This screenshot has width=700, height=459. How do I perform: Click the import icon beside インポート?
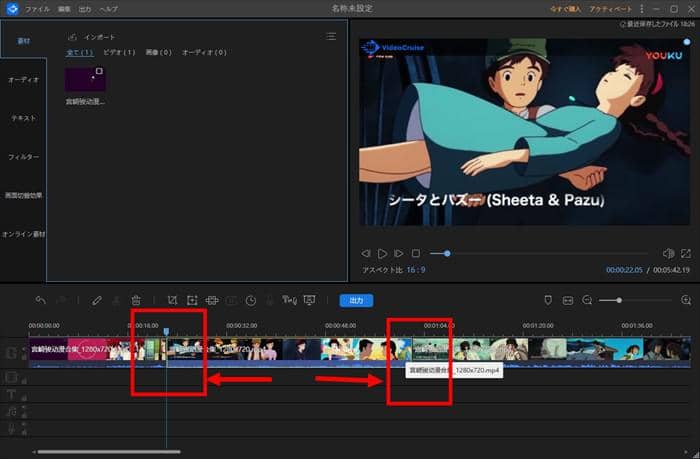[72, 37]
